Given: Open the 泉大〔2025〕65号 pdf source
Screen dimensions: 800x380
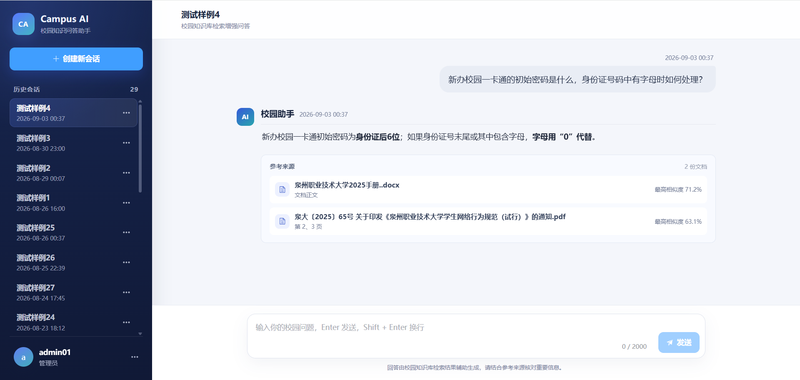Looking at the screenshot, I should tap(488, 221).
